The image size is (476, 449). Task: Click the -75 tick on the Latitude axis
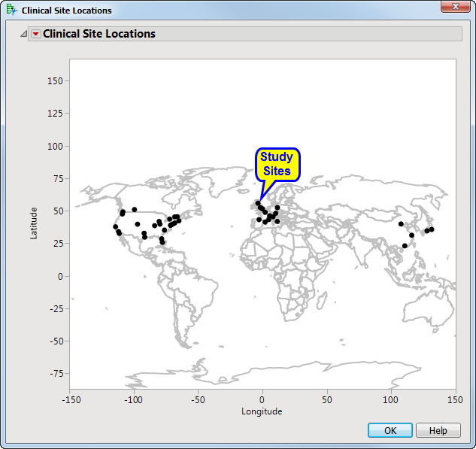click(58, 374)
